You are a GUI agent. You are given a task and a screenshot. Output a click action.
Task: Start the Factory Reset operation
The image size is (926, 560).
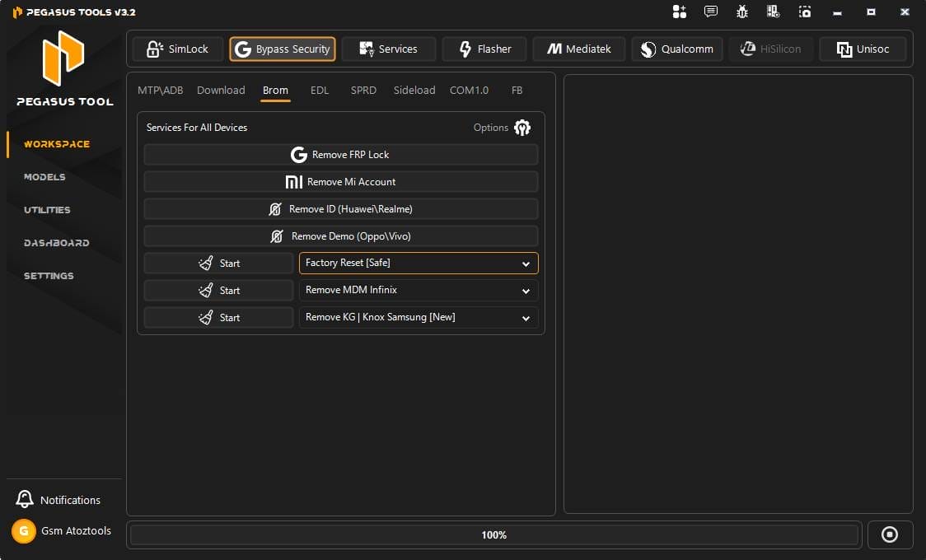tap(218, 264)
